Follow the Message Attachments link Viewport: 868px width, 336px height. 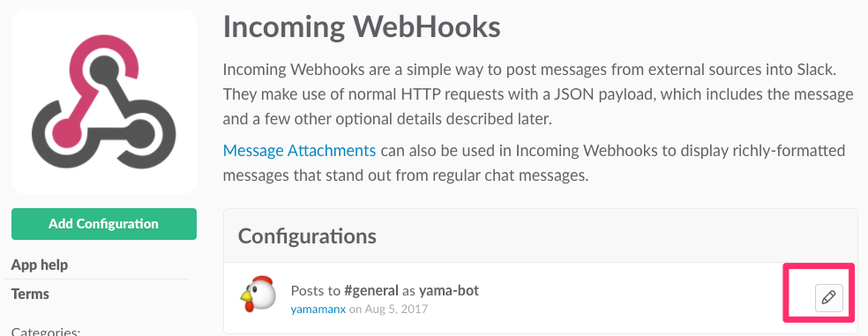[x=300, y=150]
